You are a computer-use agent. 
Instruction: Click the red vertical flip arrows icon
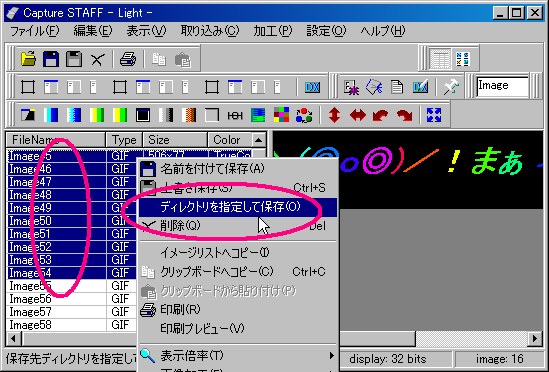(335, 115)
